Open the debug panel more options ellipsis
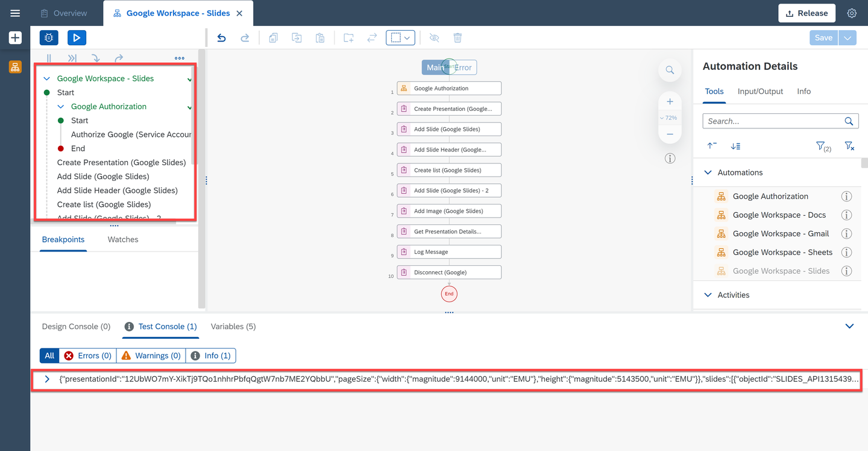The height and width of the screenshot is (451, 868). [x=180, y=58]
